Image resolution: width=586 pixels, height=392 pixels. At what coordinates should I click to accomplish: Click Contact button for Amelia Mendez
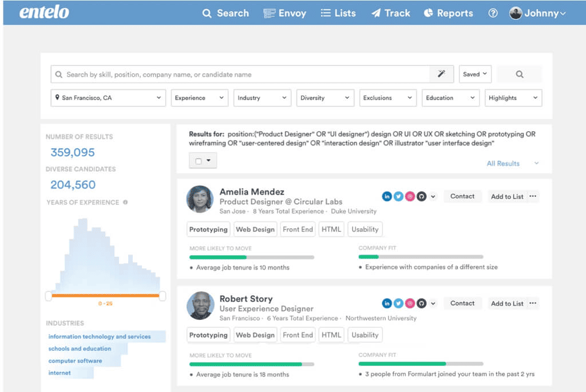pyautogui.click(x=462, y=196)
